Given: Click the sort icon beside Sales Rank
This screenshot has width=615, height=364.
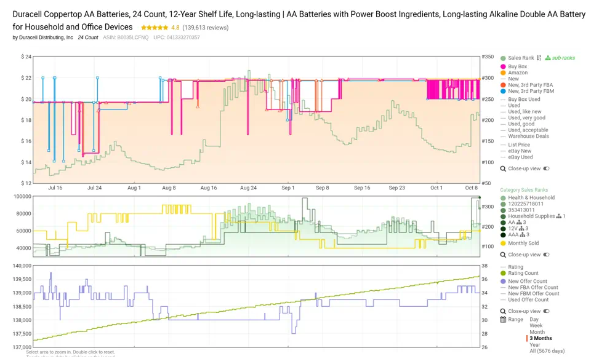Looking at the screenshot, I should 539,58.
